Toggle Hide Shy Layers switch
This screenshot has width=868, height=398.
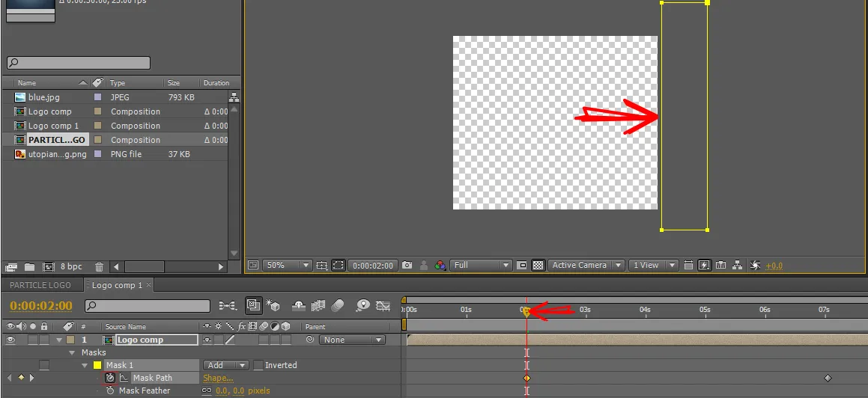(299, 305)
